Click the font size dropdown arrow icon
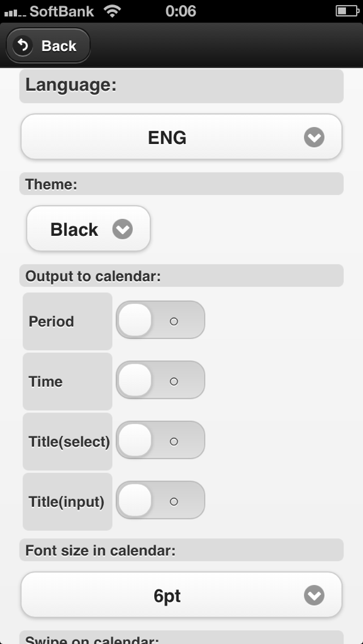 point(314,596)
